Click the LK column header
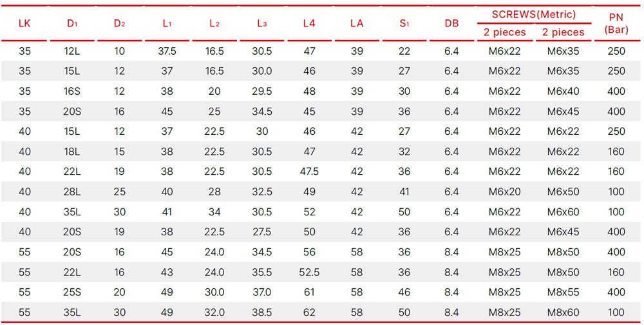The width and height of the screenshot is (644, 325). [x=24, y=23]
